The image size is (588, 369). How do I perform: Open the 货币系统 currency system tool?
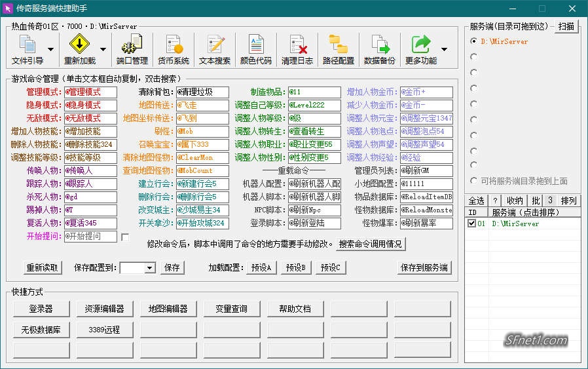174,50
